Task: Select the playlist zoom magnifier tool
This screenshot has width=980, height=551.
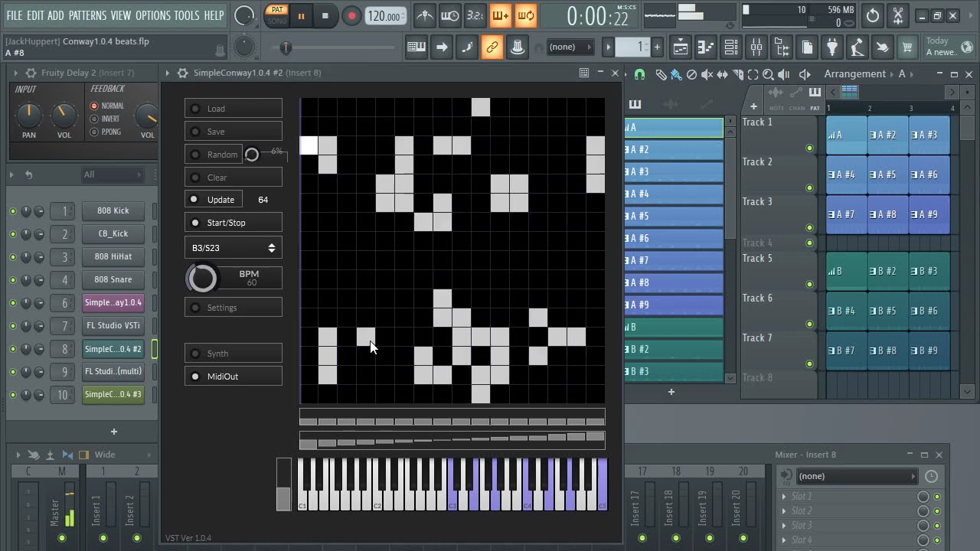Action: pos(768,74)
